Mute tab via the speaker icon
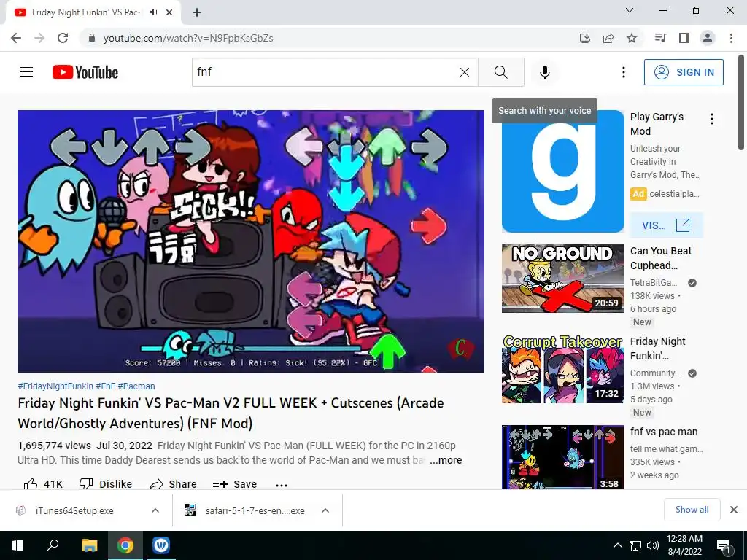The width and height of the screenshot is (747, 560). (x=153, y=12)
